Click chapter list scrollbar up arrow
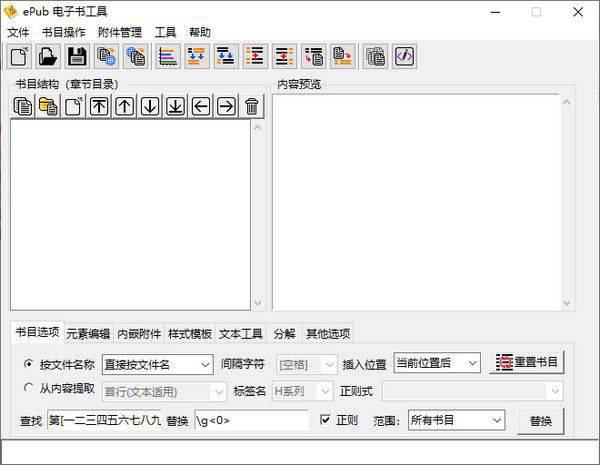This screenshot has height=465, width=600. (x=258, y=127)
